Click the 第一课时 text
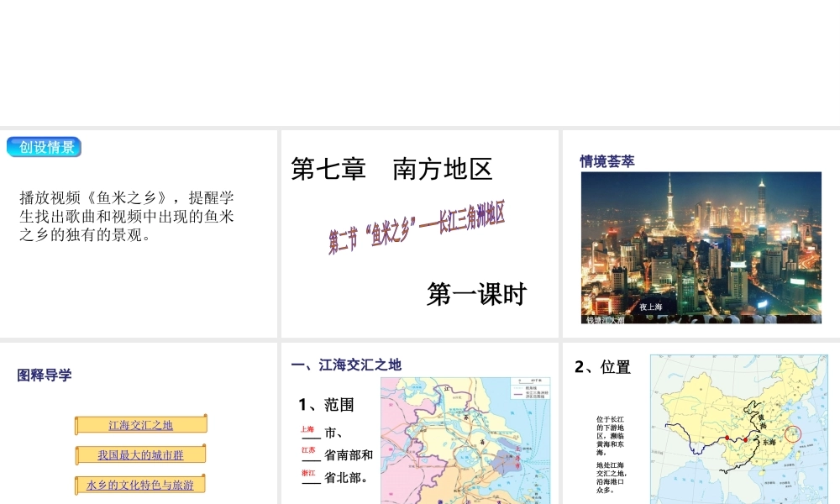 (x=477, y=295)
